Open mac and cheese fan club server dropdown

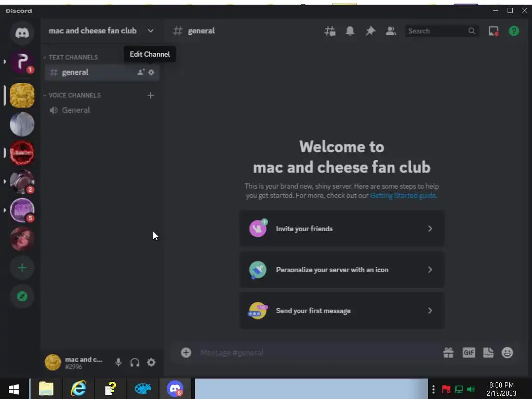[101, 31]
